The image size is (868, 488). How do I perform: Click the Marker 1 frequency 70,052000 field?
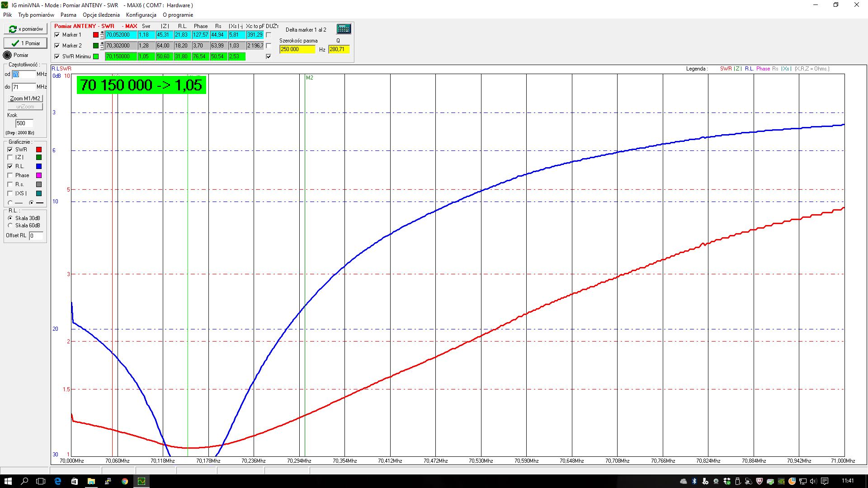click(121, 35)
